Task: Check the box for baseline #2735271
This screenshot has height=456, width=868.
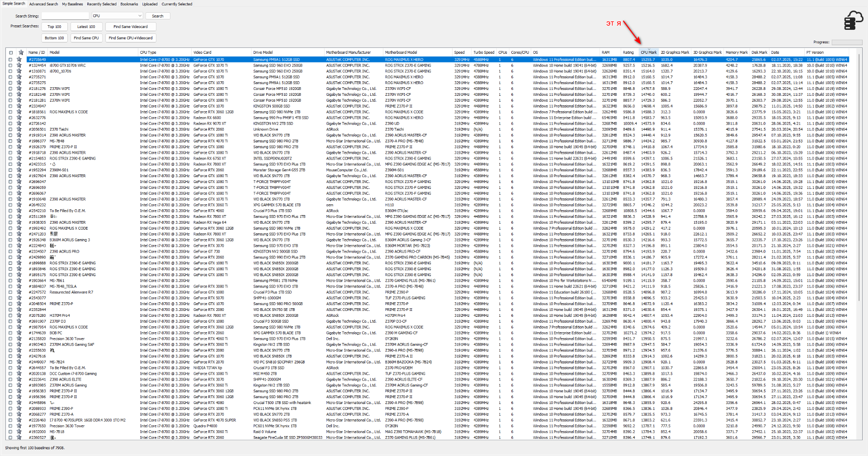Action: (x=11, y=77)
